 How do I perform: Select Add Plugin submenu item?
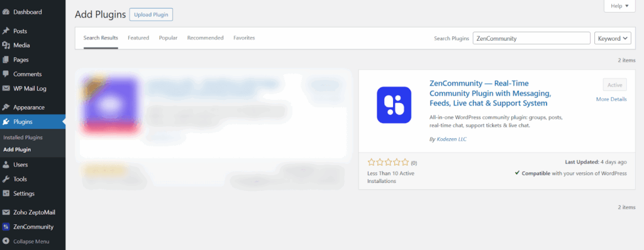(x=17, y=150)
